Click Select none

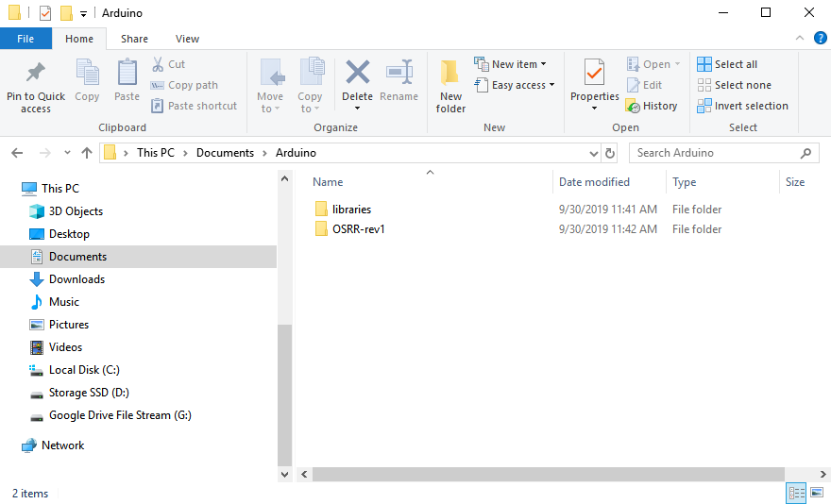734,85
